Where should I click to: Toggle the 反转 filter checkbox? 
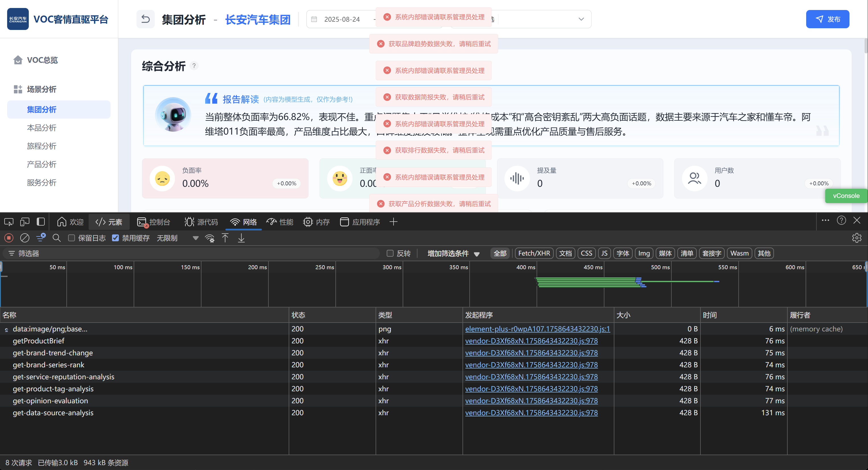390,253
